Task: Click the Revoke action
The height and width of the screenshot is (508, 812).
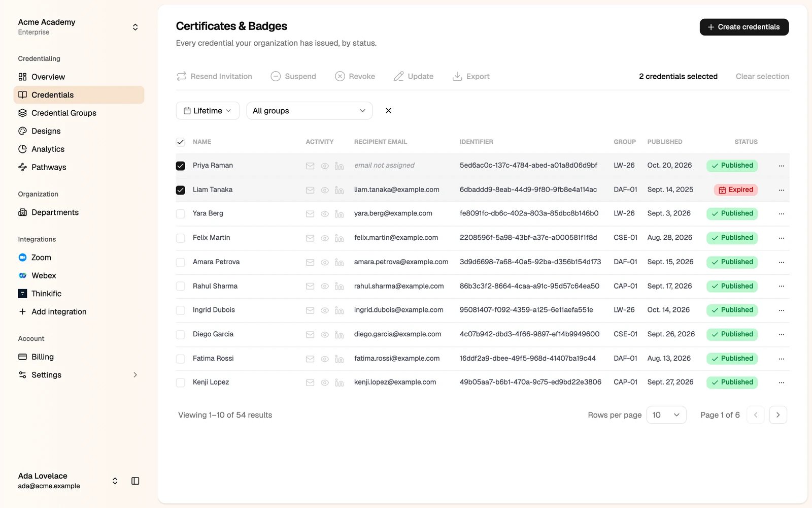Action: point(355,76)
